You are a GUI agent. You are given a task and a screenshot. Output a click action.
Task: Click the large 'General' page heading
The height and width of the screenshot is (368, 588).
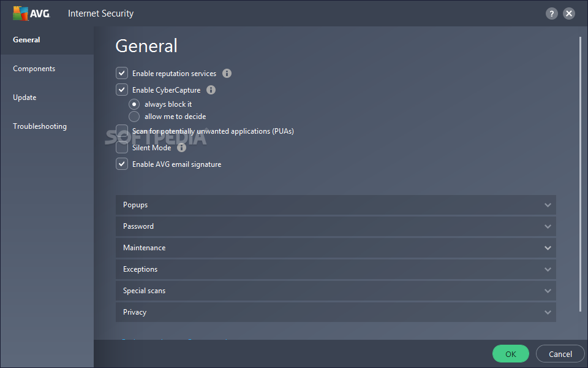[146, 46]
